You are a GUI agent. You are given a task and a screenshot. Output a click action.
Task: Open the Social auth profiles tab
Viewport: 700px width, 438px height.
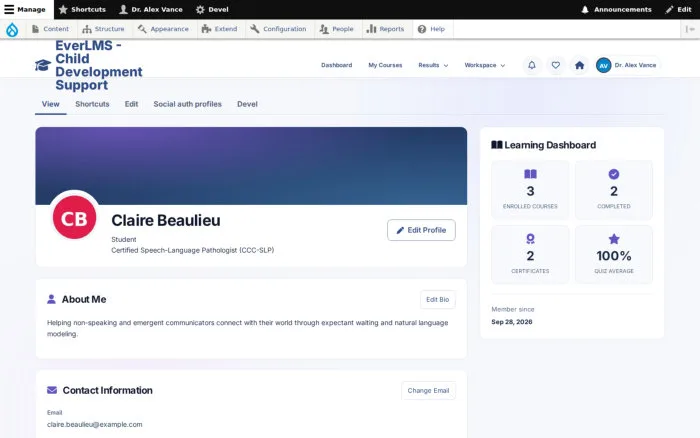(188, 104)
